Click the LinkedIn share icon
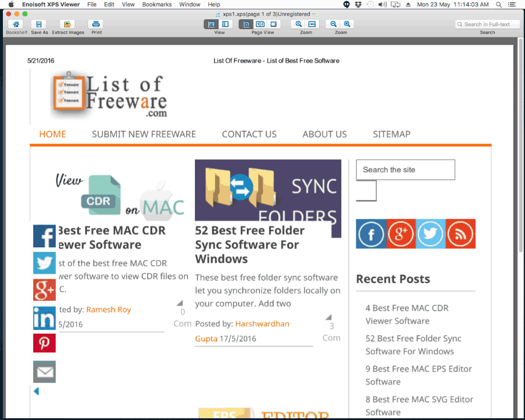This screenshot has width=525, height=420. coord(44,317)
